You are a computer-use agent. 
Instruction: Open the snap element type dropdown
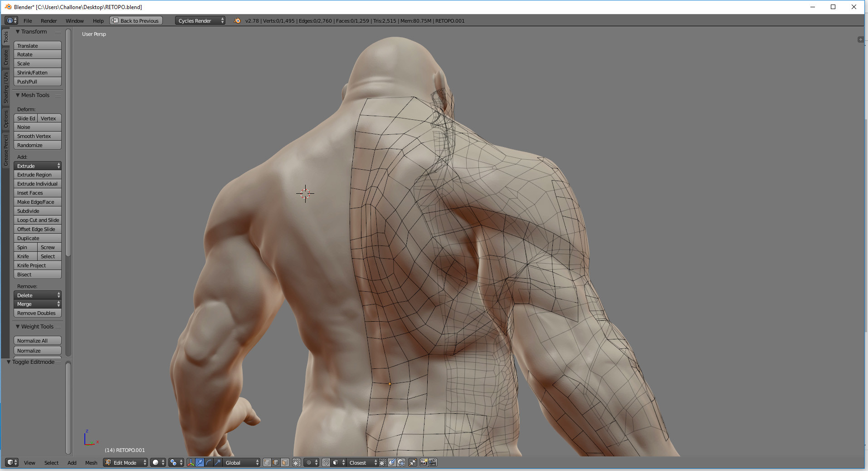point(339,462)
